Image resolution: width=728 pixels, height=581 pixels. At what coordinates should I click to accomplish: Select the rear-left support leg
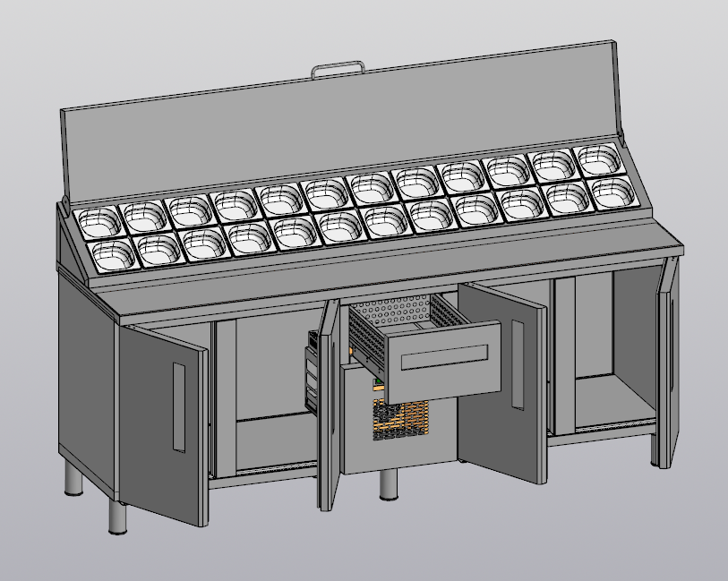tap(73, 479)
